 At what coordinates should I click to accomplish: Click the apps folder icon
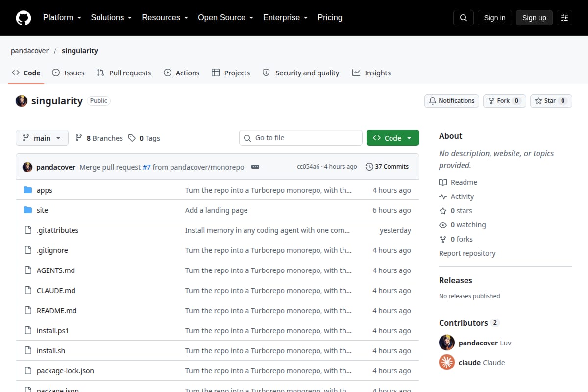[x=28, y=190]
